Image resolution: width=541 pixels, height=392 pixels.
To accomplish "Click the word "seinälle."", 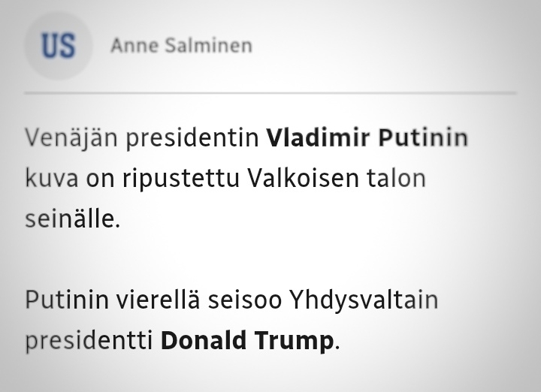I will [x=72, y=219].
